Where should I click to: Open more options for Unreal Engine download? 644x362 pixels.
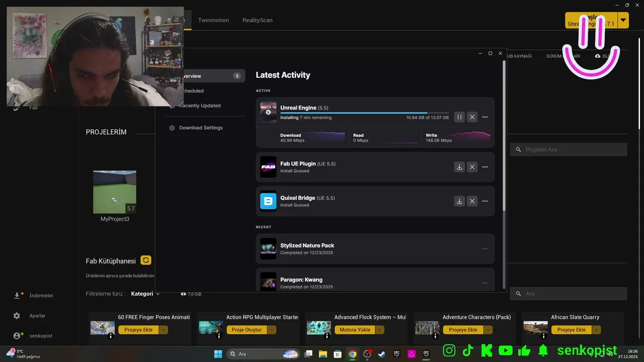click(x=485, y=117)
